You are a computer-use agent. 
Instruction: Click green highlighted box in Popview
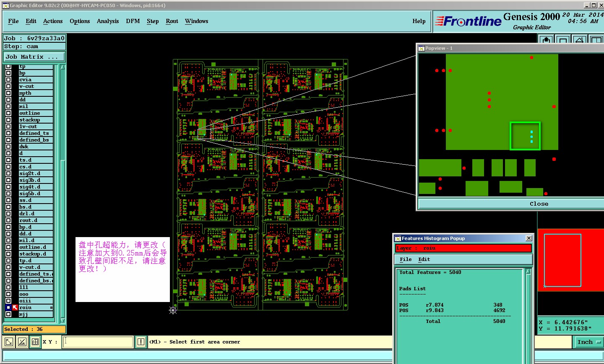[x=525, y=136]
